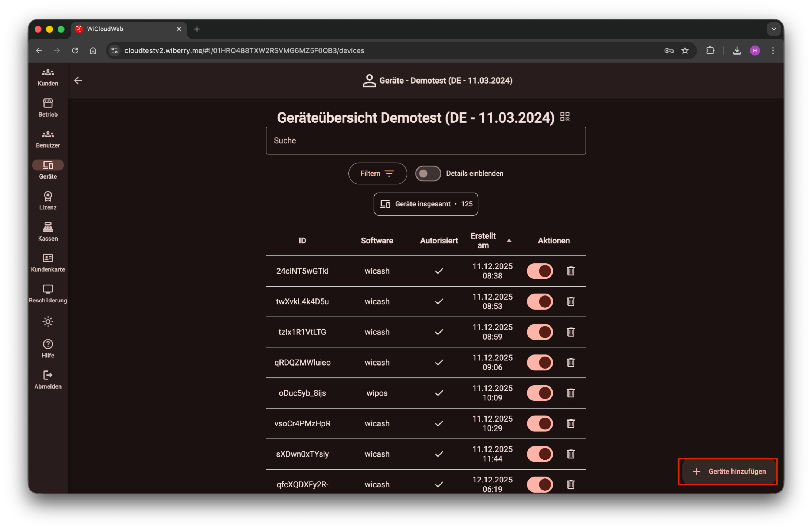
Task: Open Kunden in the sidebar navigation
Action: pyautogui.click(x=48, y=77)
